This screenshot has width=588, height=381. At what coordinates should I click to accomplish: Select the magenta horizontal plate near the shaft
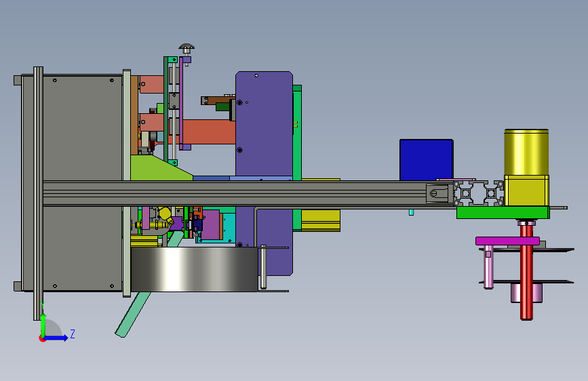point(507,241)
